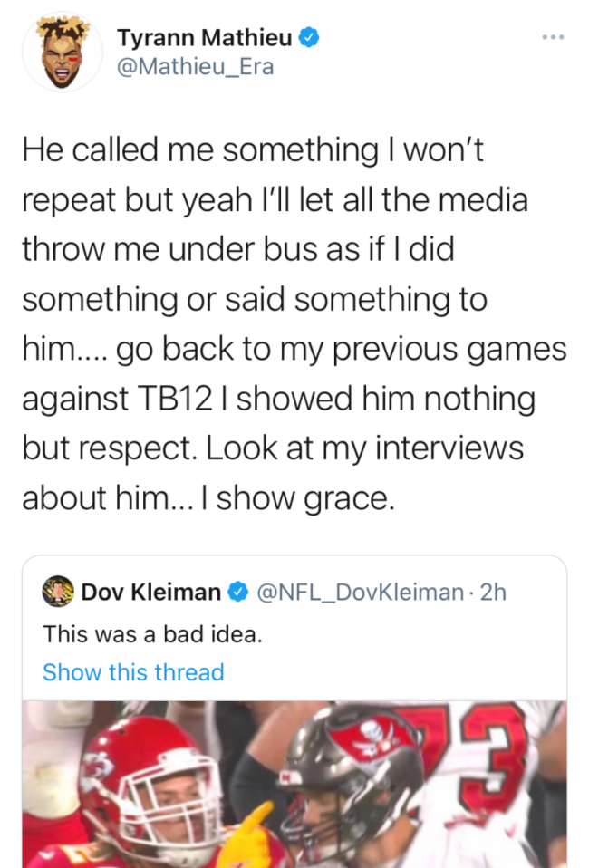Click Dov Kleiman's small avatar
This screenshot has height=868, width=589.
point(58,593)
